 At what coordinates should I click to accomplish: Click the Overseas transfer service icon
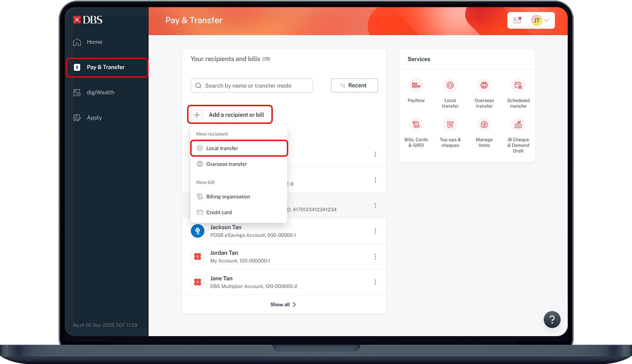[x=484, y=85]
